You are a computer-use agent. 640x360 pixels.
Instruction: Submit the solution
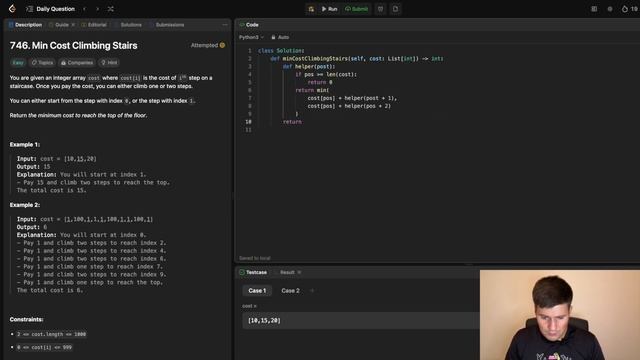(356, 9)
